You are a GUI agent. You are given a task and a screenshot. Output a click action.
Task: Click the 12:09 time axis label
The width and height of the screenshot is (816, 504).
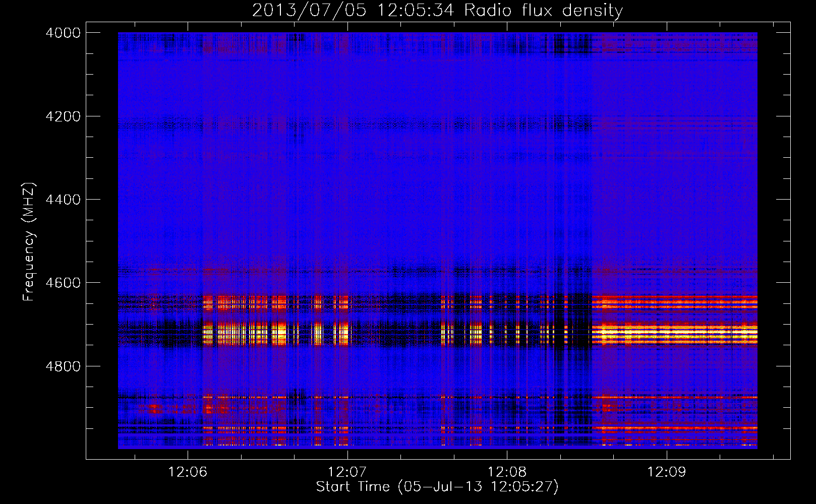click(667, 472)
